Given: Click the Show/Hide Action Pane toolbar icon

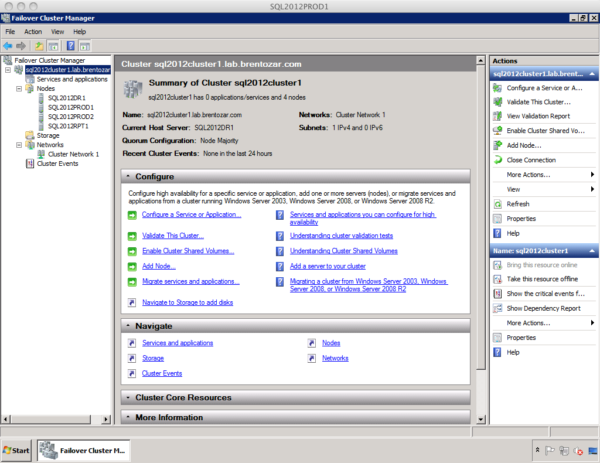Looking at the screenshot, I should (x=85, y=46).
